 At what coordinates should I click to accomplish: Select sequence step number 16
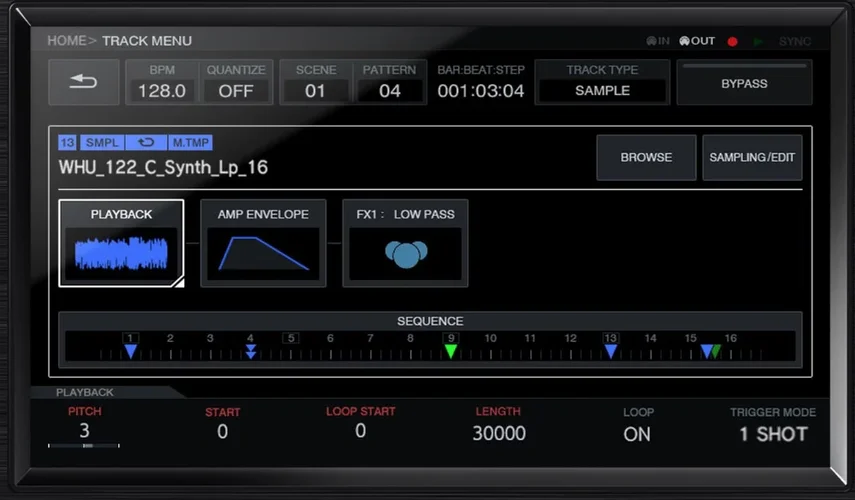731,338
